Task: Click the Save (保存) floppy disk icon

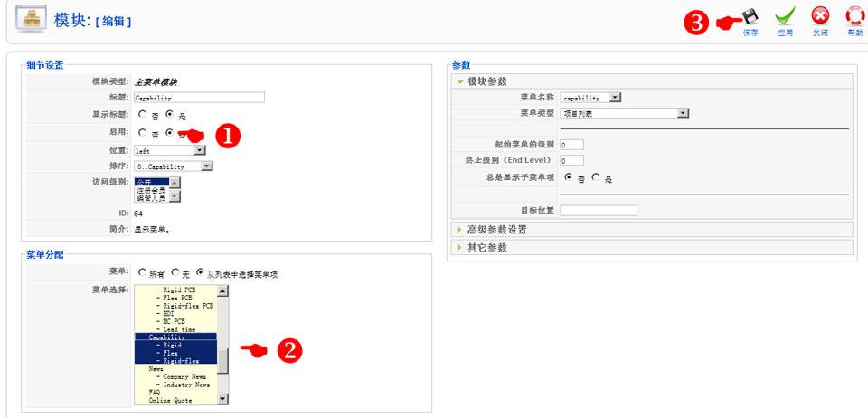Action: pyautogui.click(x=750, y=16)
